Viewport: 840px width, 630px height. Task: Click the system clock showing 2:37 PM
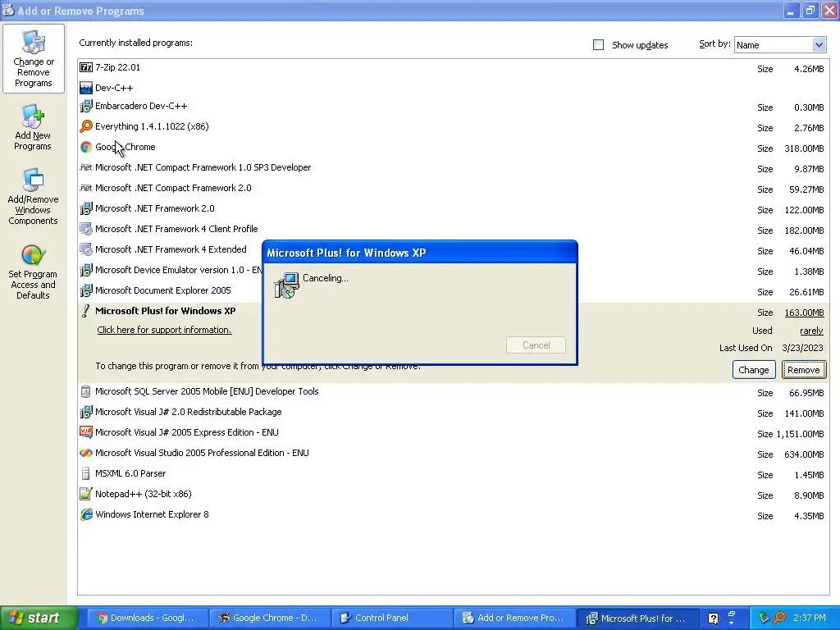tap(810, 618)
